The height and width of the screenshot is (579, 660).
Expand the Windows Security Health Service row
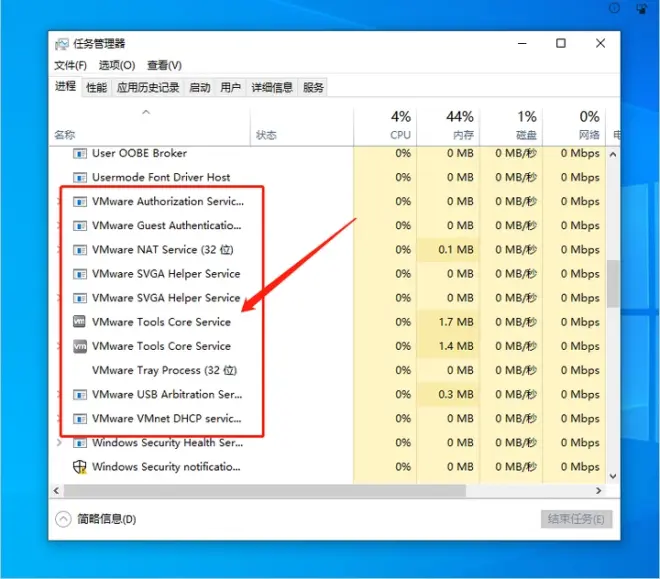click(x=59, y=443)
